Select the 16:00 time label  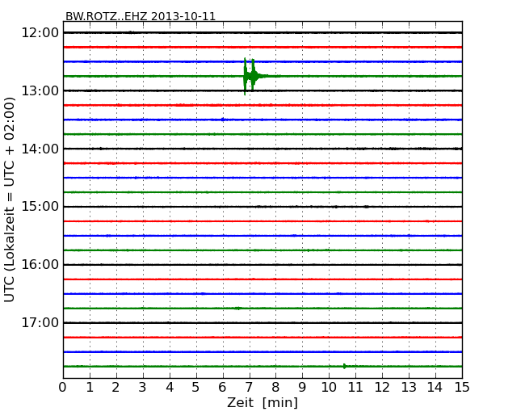click(40, 265)
